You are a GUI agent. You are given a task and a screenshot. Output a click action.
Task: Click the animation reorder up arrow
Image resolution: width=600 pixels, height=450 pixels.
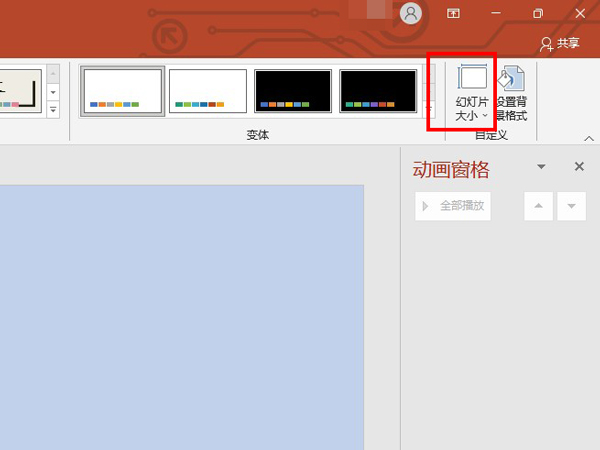[x=538, y=206]
